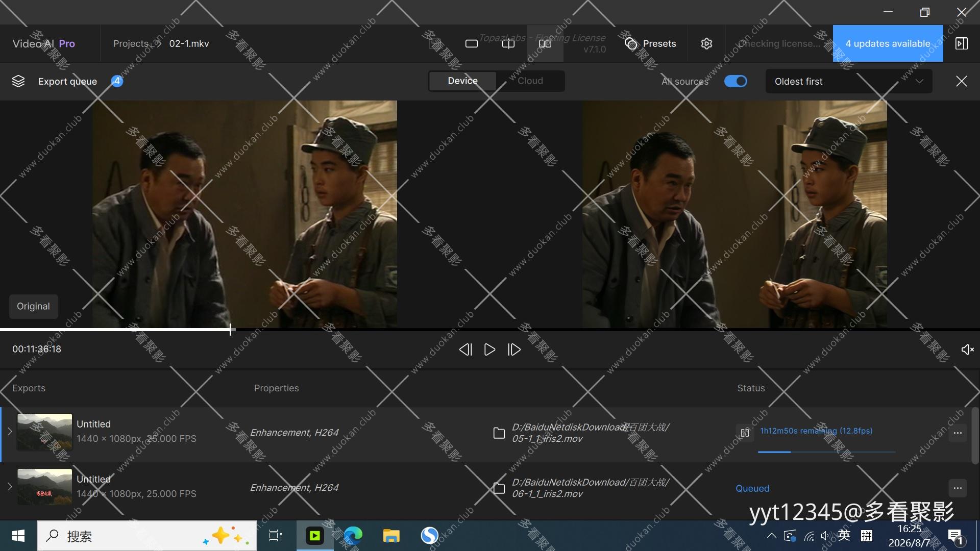
Task: Click the 05-1_1_iris2.mov output path
Action: click(x=590, y=433)
